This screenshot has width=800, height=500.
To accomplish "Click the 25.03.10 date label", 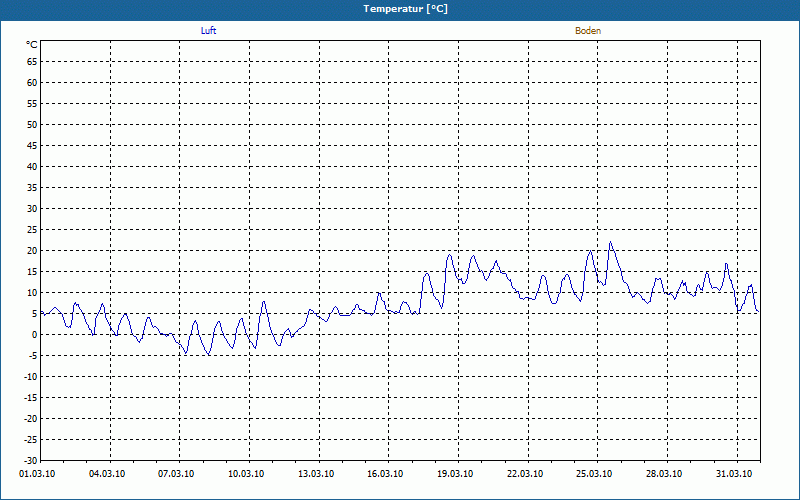I will 594,474.
